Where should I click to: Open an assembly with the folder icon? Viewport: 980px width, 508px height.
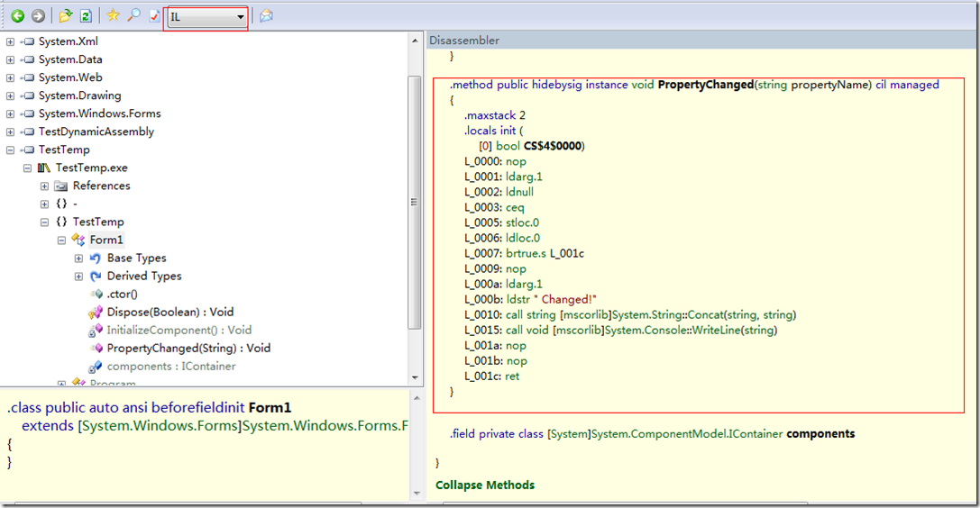pyautogui.click(x=66, y=15)
